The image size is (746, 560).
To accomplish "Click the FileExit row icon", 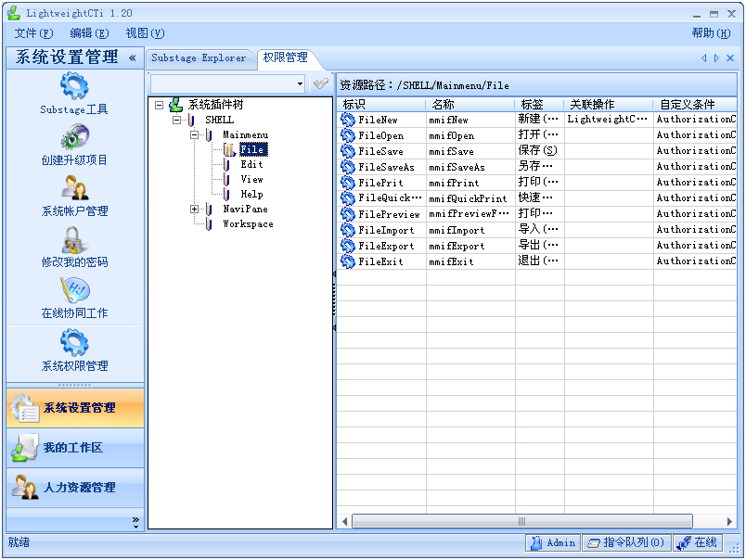I will point(348,261).
